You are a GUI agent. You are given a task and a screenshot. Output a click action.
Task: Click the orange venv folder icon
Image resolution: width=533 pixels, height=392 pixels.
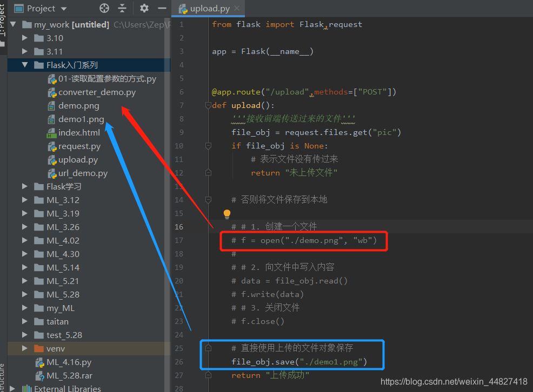39,349
